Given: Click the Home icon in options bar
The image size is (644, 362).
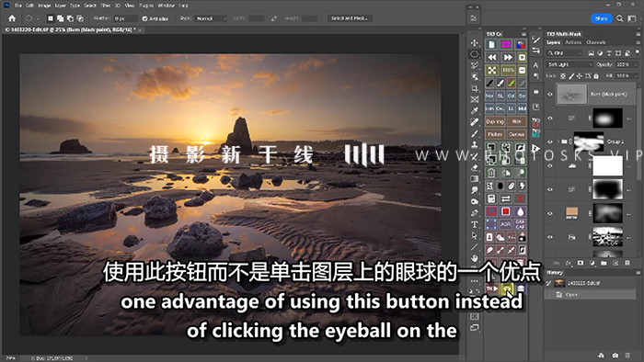Looking at the screenshot, I should tap(12, 18).
